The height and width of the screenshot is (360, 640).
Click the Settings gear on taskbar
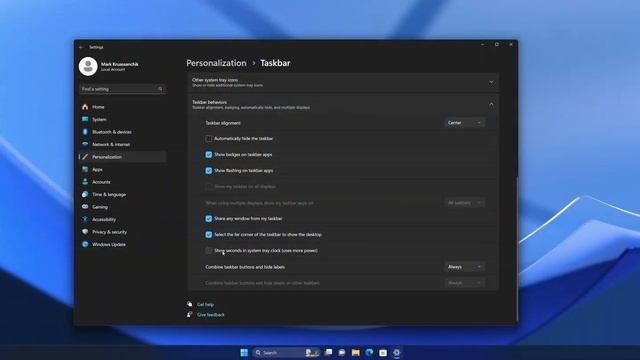pyautogui.click(x=397, y=352)
